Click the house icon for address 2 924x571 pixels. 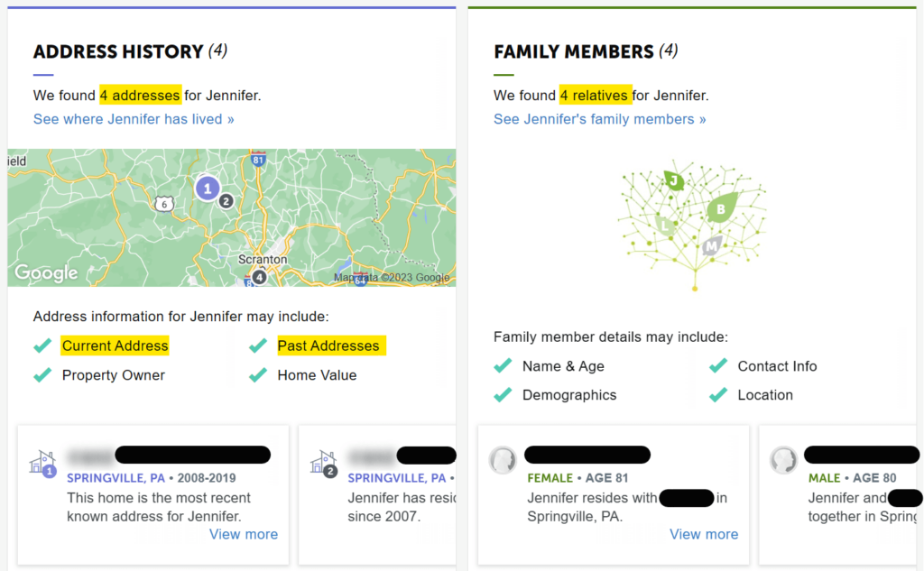click(323, 463)
